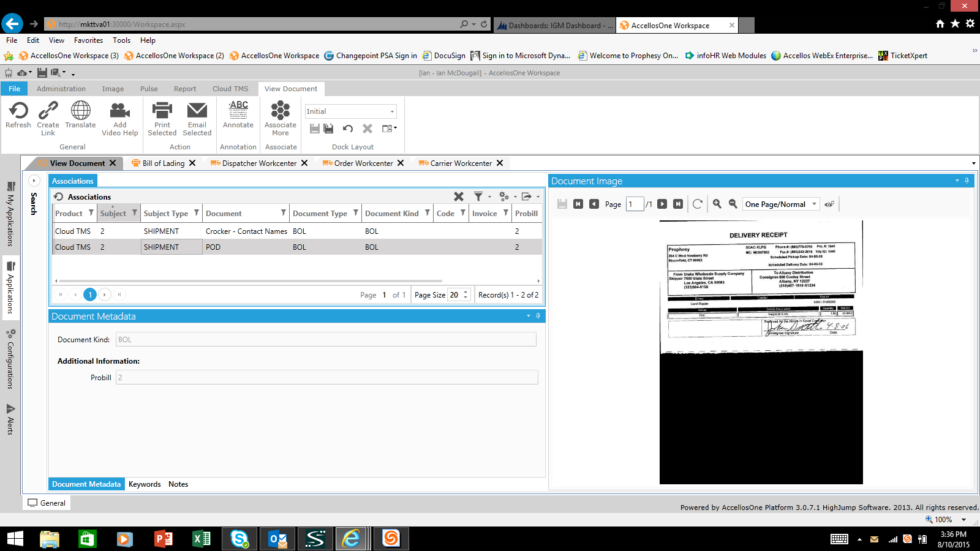Screen dimensions: 980x551
Task: Open One Page/Normal view mode dropdown
Action: [814, 204]
